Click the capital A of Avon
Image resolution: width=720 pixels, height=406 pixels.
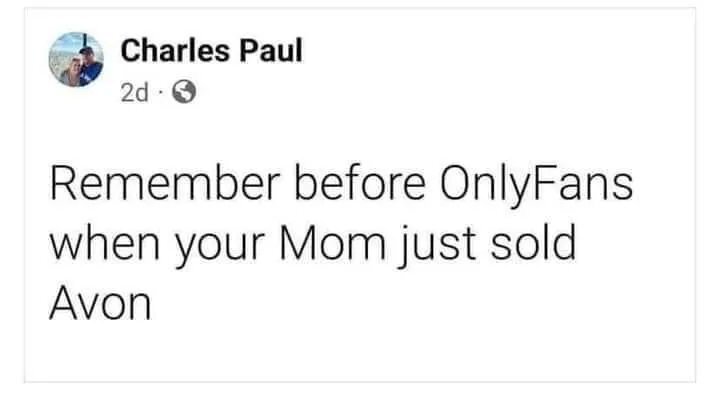pos(63,301)
